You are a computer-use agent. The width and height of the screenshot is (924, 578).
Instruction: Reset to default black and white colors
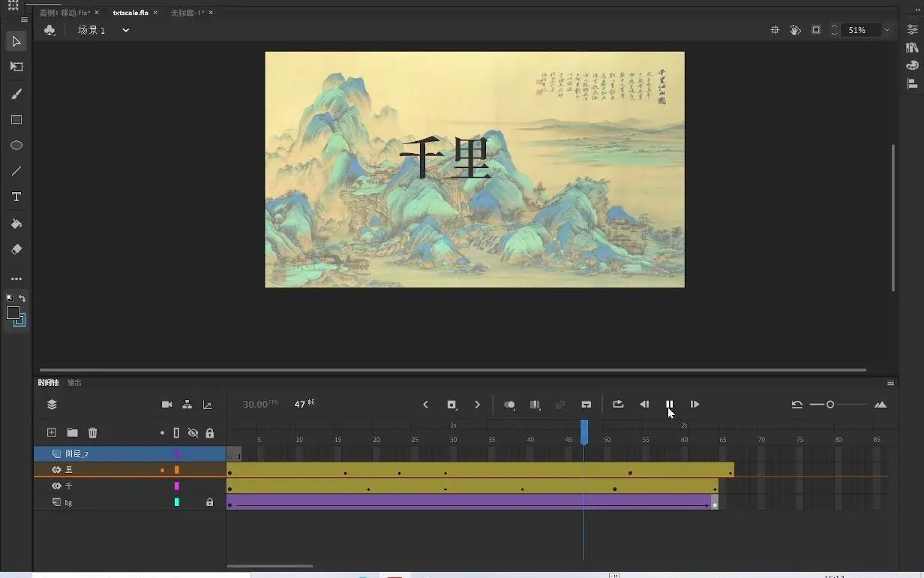(10, 298)
